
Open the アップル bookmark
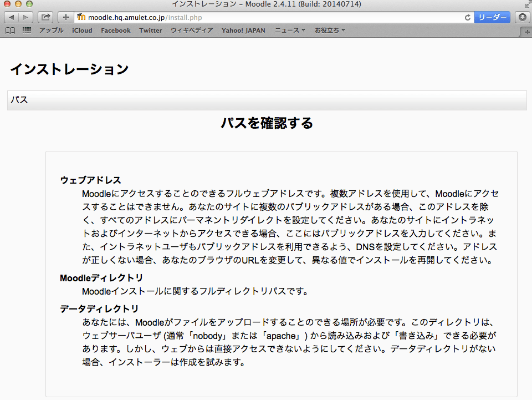tap(51, 30)
